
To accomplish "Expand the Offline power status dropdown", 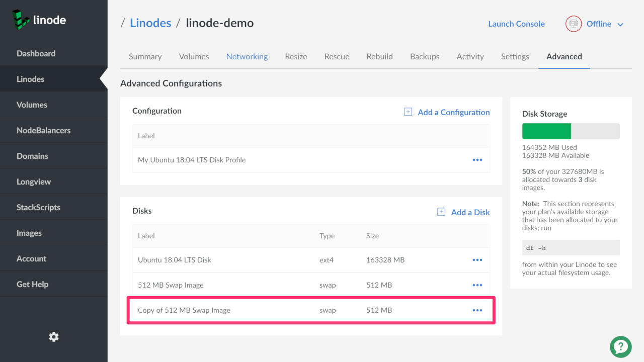I will pyautogui.click(x=620, y=24).
